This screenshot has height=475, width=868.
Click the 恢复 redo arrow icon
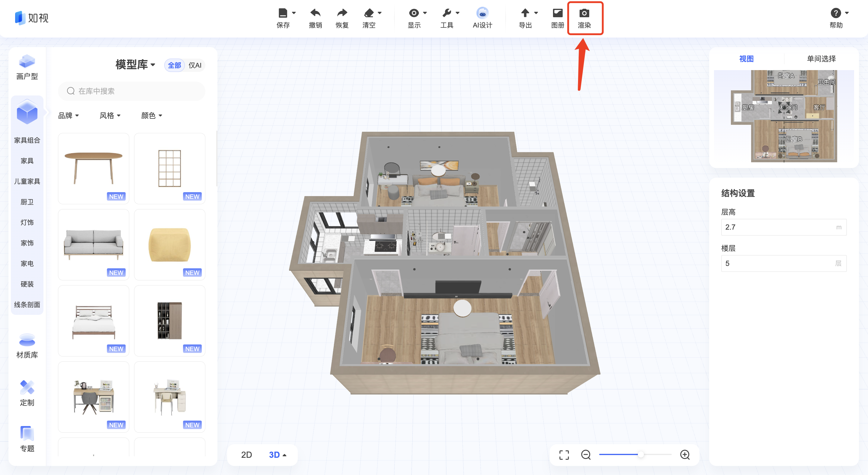point(342,13)
